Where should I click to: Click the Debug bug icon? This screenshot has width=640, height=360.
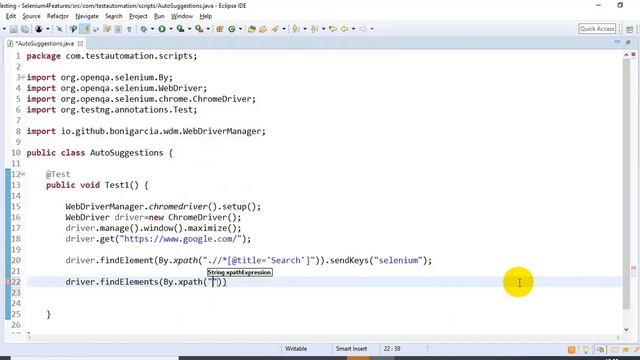click(144, 29)
